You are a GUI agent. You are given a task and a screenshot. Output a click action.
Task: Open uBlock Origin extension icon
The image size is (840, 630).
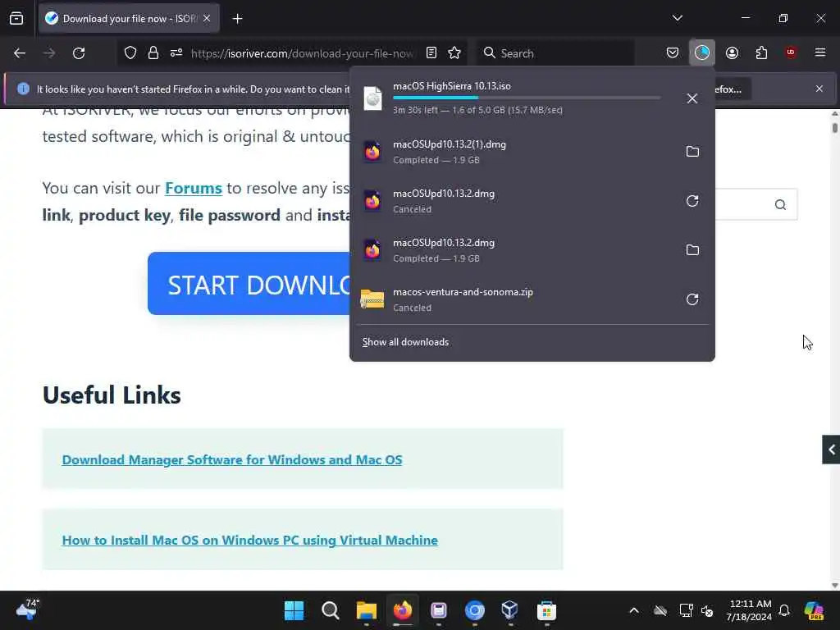click(791, 52)
